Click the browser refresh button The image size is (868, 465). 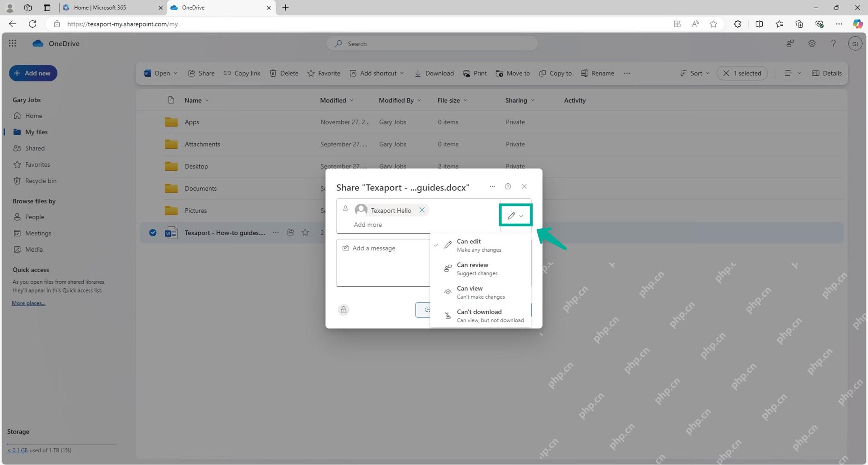[32, 24]
